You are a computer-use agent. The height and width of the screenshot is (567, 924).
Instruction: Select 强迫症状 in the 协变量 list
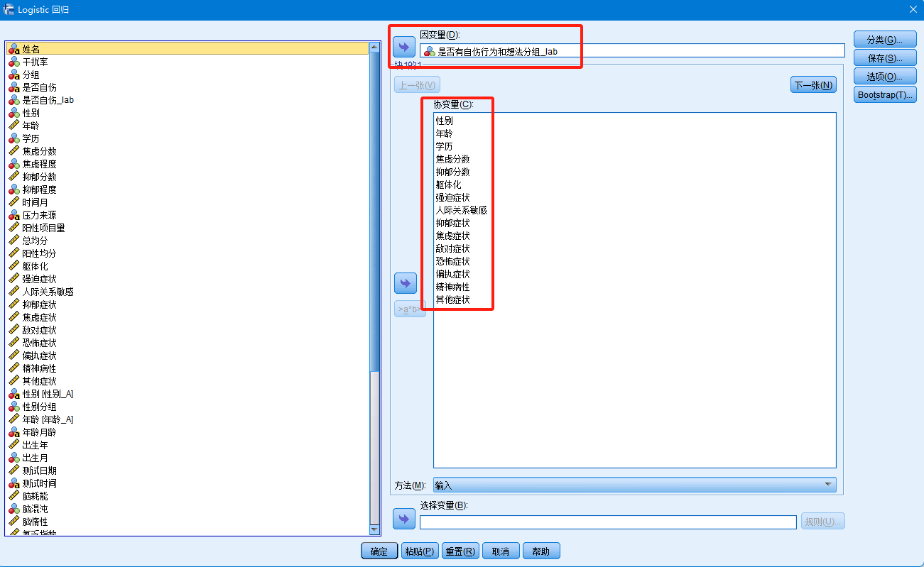pos(453,197)
